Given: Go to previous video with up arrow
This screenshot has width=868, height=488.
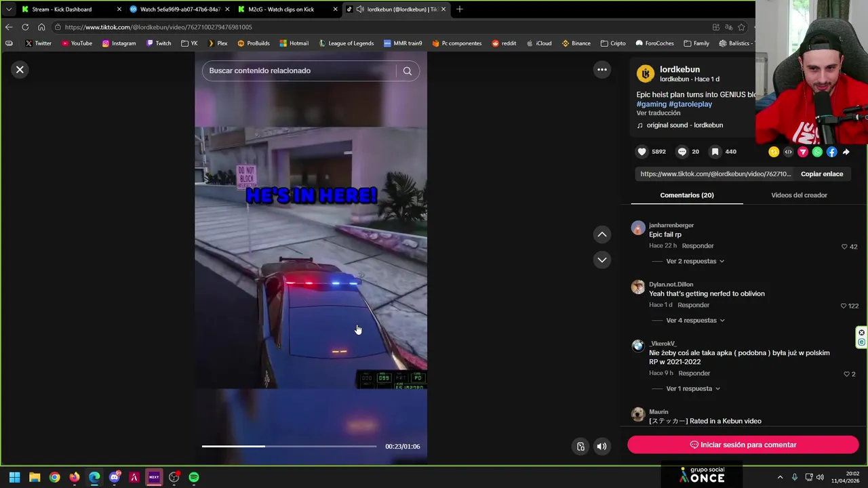Looking at the screenshot, I should [601, 234].
